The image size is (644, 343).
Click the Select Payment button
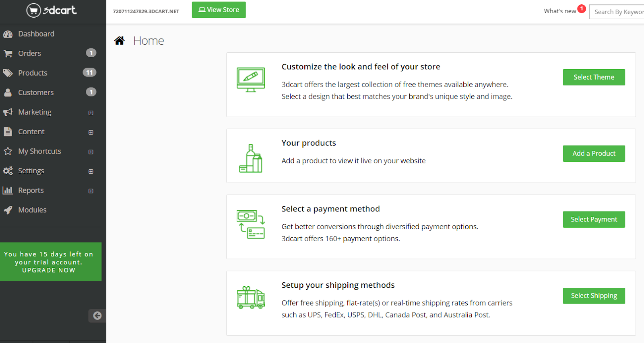[594, 219]
